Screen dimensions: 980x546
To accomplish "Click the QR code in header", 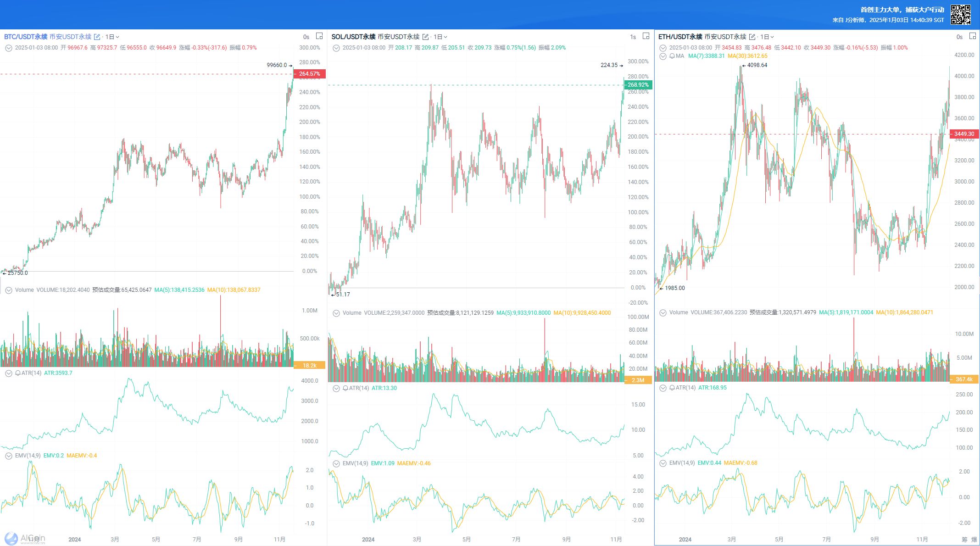I will (x=960, y=15).
